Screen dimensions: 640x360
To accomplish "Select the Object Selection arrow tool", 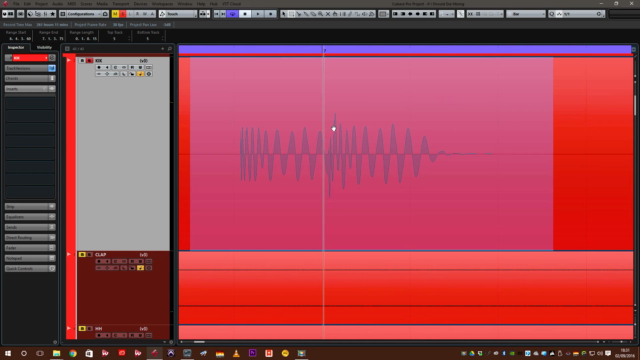I will 283,14.
